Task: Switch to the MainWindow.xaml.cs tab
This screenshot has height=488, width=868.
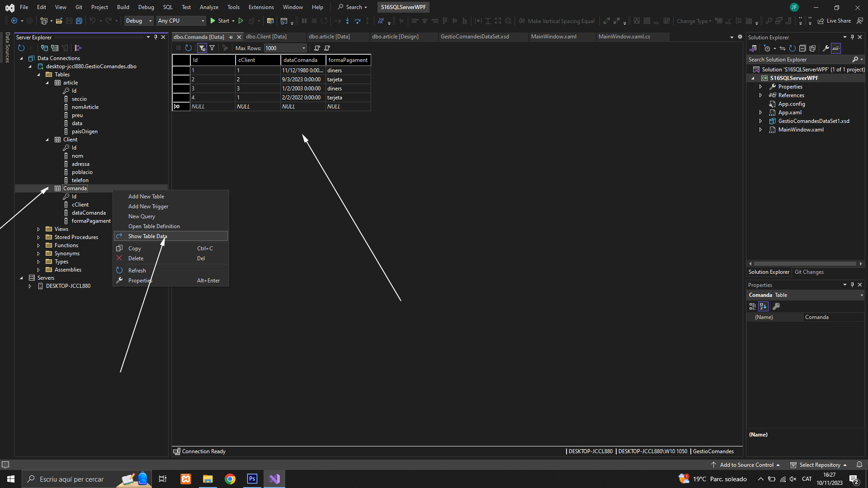Action: 624,37
